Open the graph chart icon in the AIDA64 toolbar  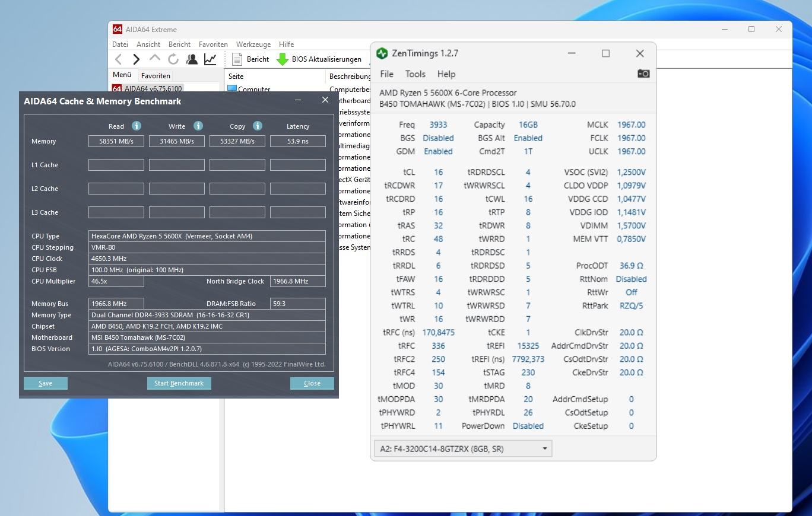(210, 59)
